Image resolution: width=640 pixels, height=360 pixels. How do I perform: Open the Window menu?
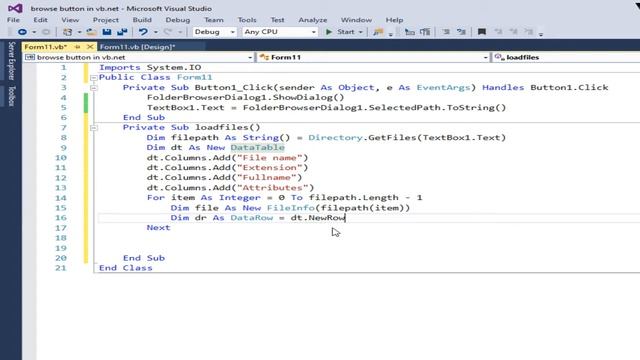coord(356,20)
